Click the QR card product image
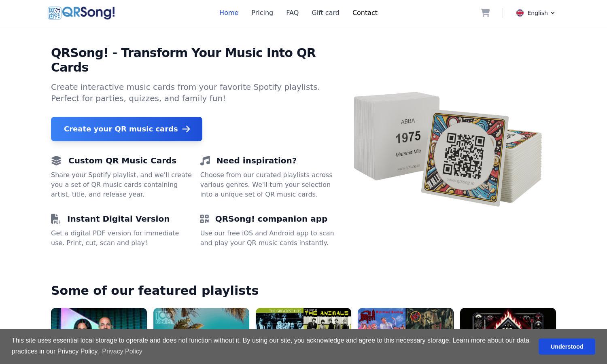The width and height of the screenshot is (607, 364). [x=448, y=149]
